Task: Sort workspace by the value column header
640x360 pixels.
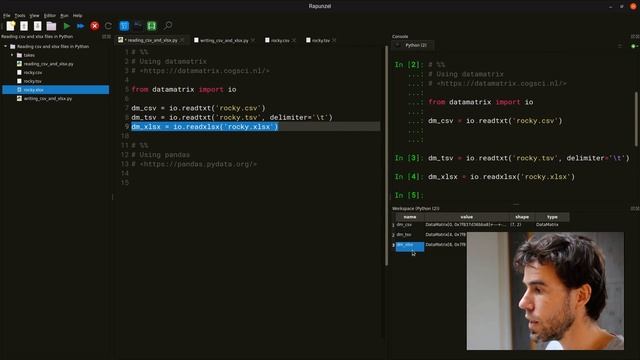Action: coord(467,217)
